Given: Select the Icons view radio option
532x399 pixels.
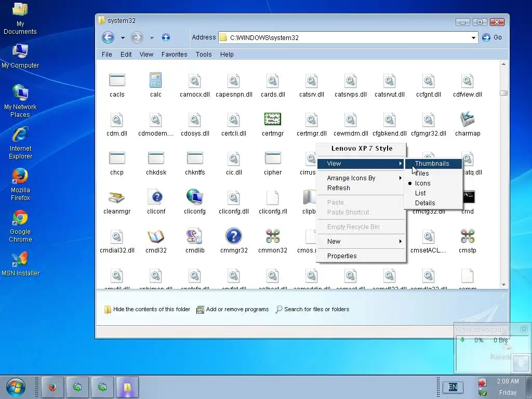Looking at the screenshot, I should [x=433, y=183].
